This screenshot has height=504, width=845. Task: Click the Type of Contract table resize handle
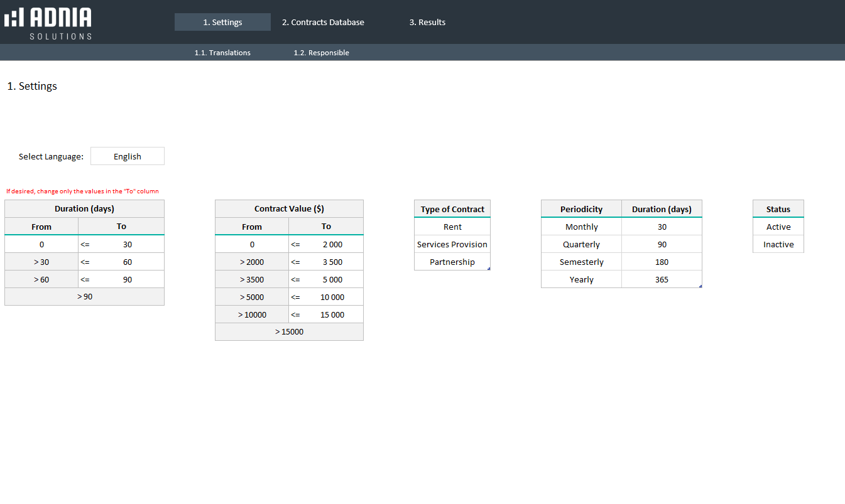pos(488,269)
